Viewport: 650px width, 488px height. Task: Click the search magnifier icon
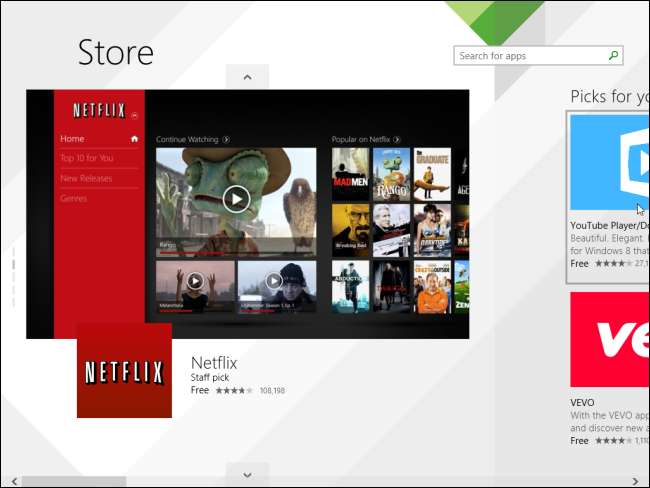[613, 56]
